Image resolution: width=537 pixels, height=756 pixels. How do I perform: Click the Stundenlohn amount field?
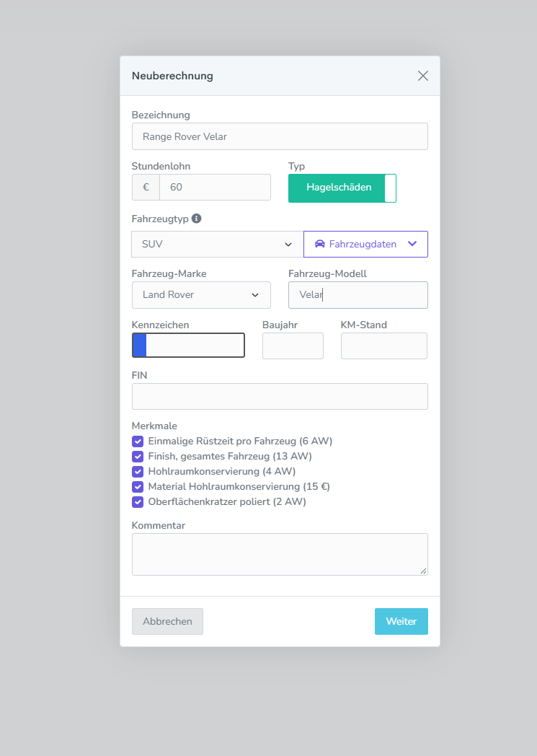pos(216,187)
